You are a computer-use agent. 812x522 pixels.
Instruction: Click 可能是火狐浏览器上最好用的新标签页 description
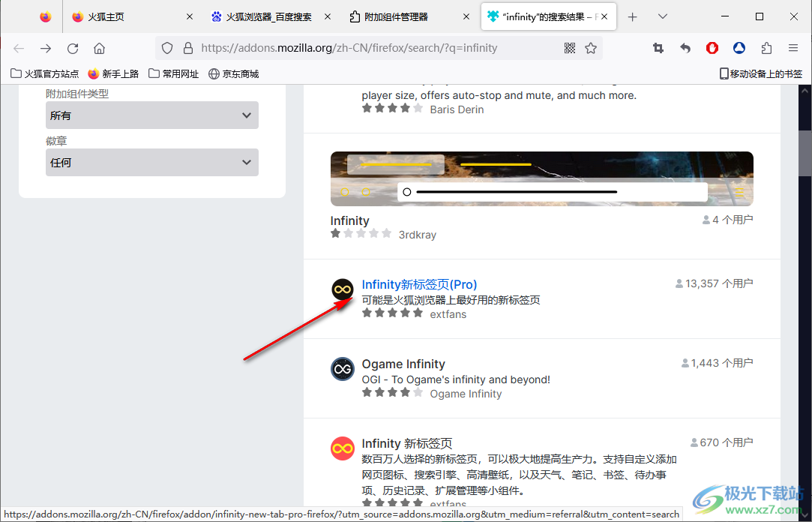[x=451, y=300]
